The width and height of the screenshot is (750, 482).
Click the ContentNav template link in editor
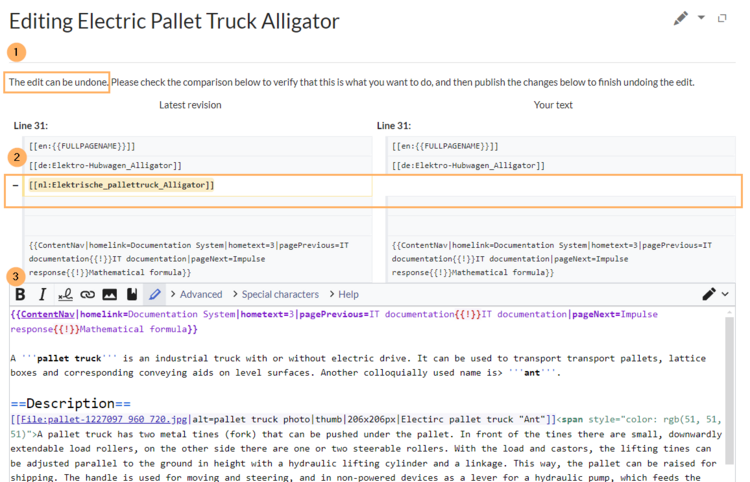click(47, 315)
